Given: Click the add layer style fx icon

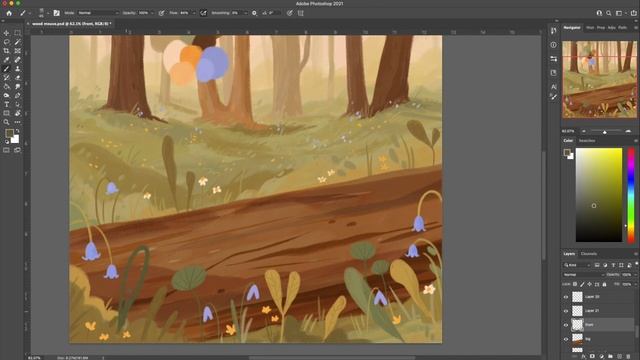Looking at the screenshot, I should click(584, 356).
